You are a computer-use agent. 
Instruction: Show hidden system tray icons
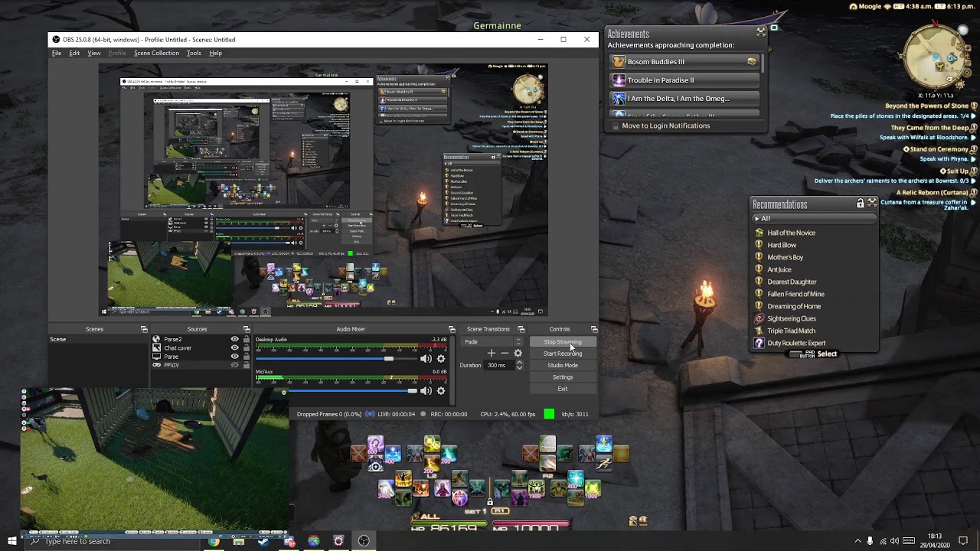(857, 541)
